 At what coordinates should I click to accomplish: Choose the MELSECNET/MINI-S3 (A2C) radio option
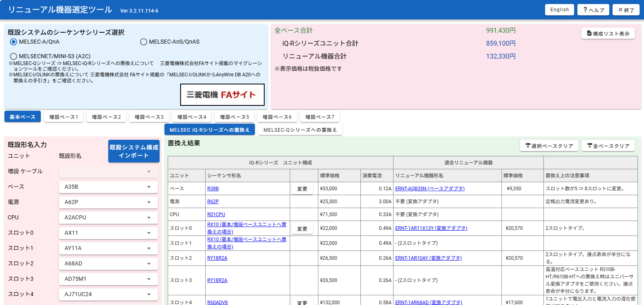click(x=14, y=57)
